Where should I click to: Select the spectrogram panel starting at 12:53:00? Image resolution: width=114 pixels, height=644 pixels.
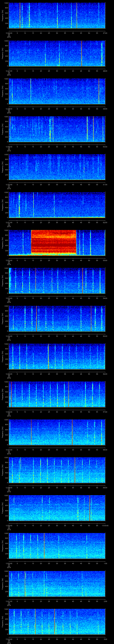point(57,281)
